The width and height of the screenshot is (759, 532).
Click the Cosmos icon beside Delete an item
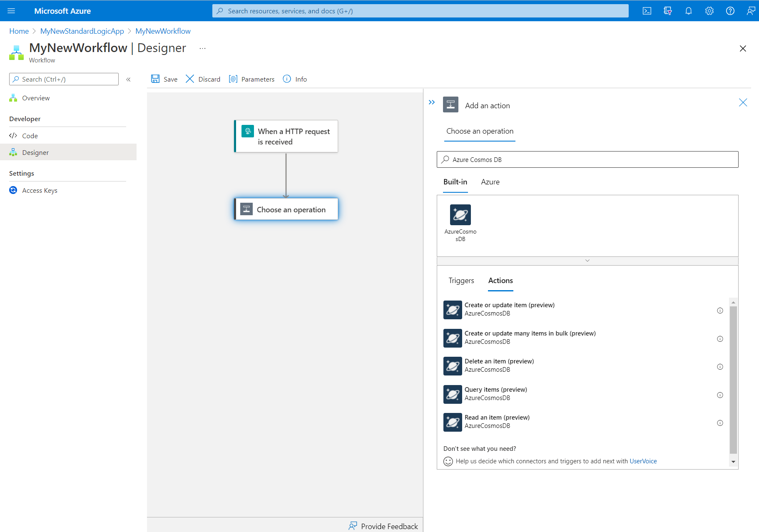pyautogui.click(x=453, y=366)
